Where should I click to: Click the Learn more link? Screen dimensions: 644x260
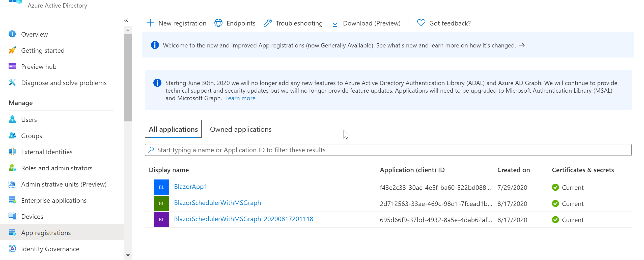coord(240,98)
